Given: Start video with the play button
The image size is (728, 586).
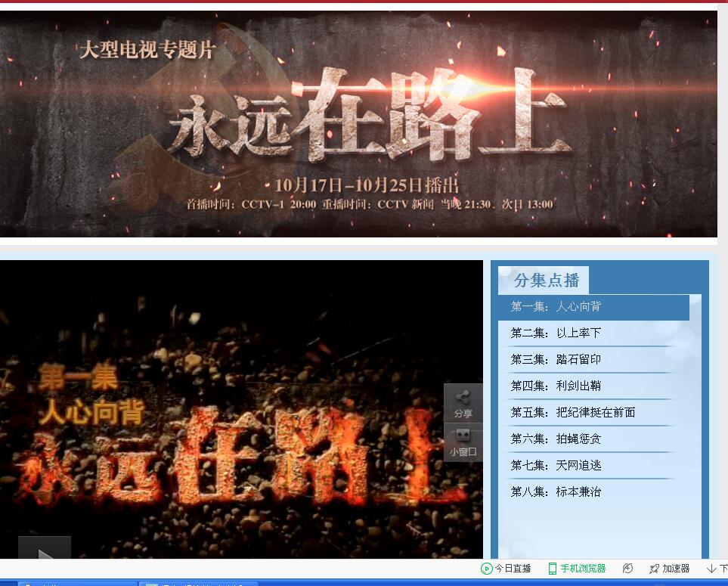Looking at the screenshot, I should (45, 548).
